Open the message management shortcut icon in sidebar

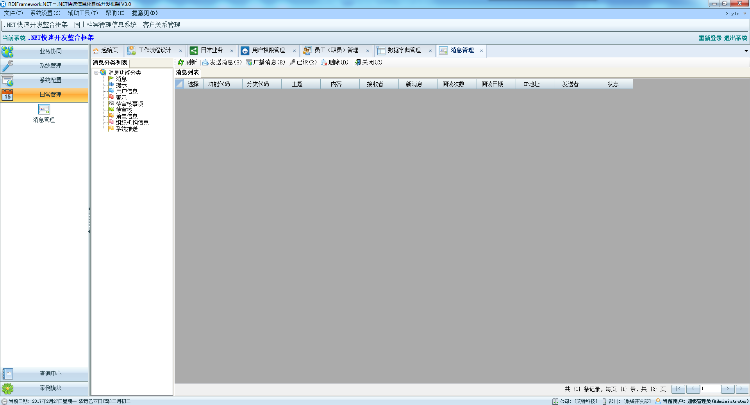click(44, 114)
